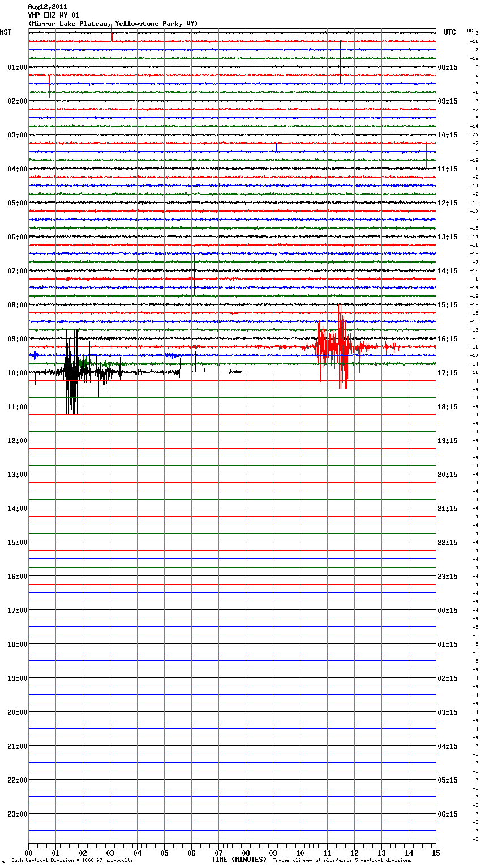Screen dimensions: 481x868
Task: Click minute 03 on the time axis
Action: 110,853
